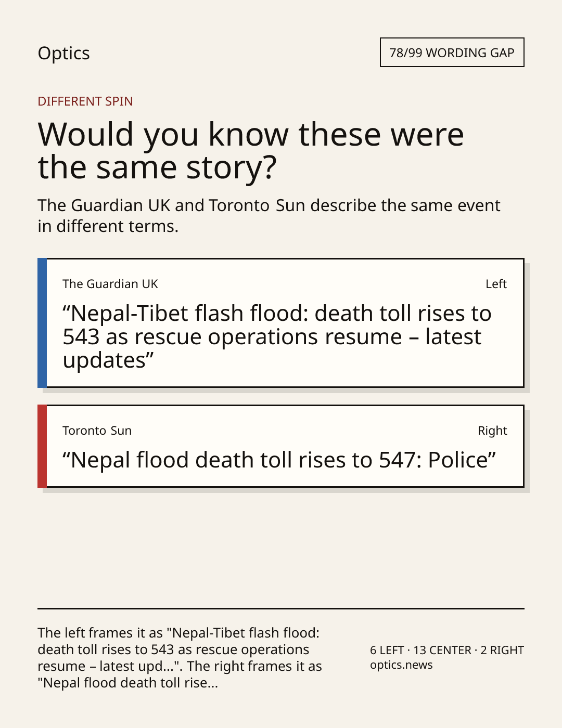This screenshot has height=728, width=562.
Task: Select the DIFFERENT SPIN label
Action: click(85, 101)
